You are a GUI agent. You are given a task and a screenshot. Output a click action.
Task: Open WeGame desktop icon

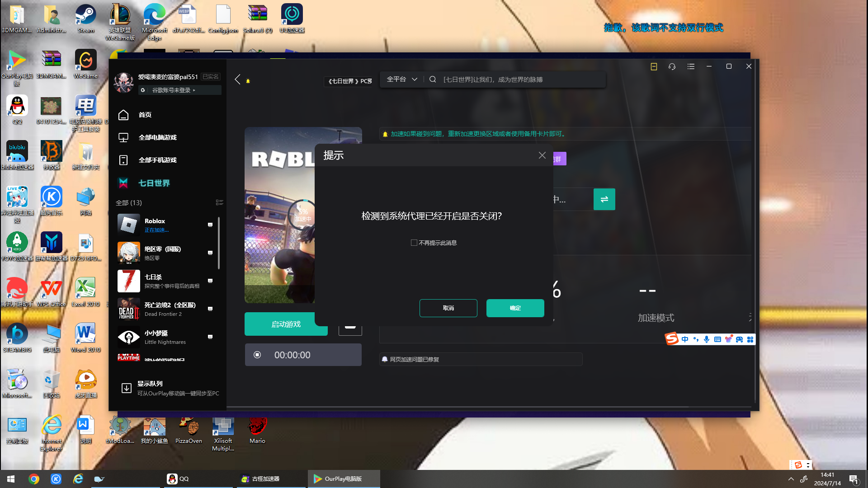[x=86, y=64]
